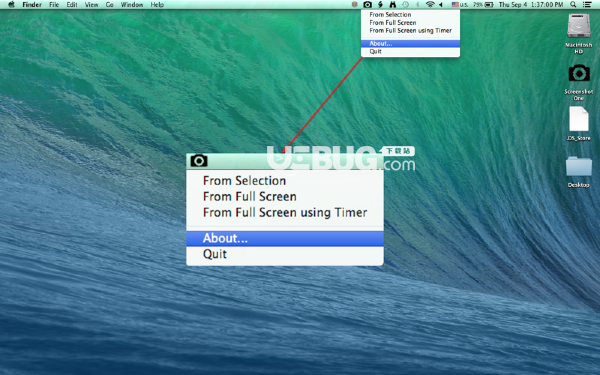
Task: Click the camera icon in the menu bar
Action: coord(367,5)
